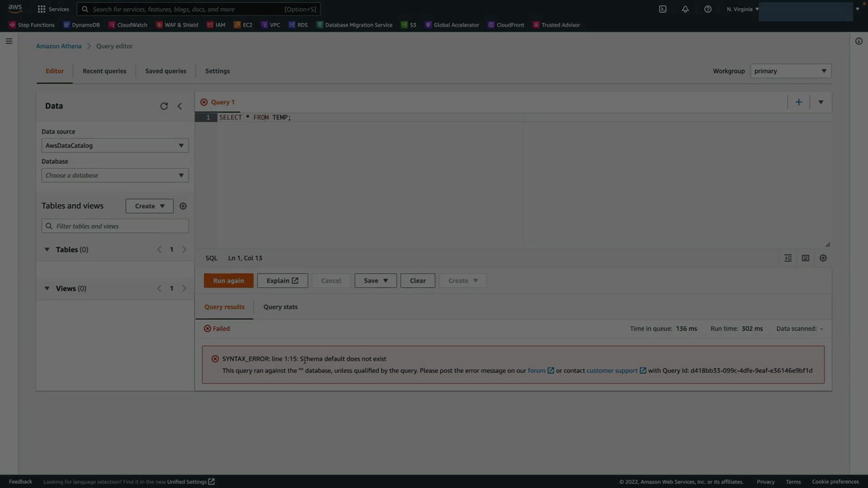
Task: Select the Query 1 tab
Action: tap(218, 102)
